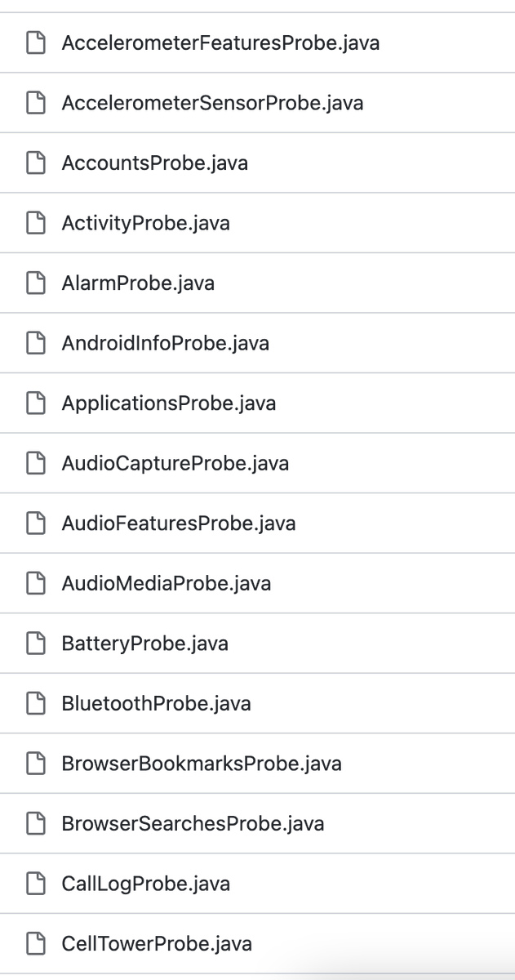Click the file icon beside AccelerometerFeaturesProbe.java
Viewport: 515px width, 980px height.
[x=35, y=42]
